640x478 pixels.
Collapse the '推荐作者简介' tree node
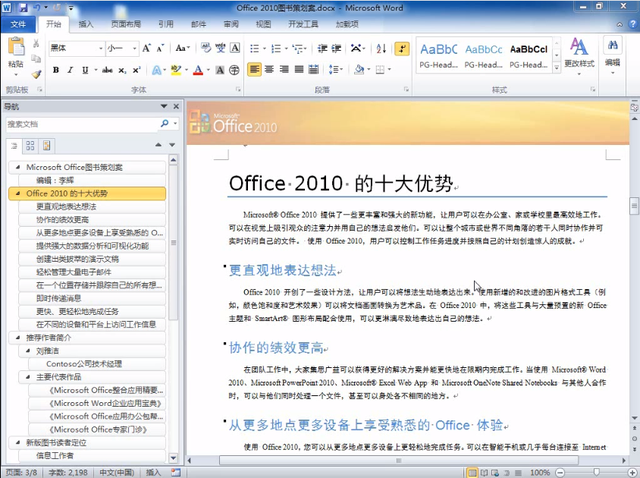coord(14,338)
